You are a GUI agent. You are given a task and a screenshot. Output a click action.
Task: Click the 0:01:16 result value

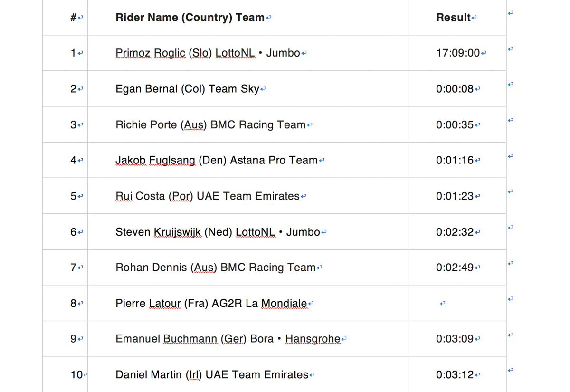click(455, 161)
